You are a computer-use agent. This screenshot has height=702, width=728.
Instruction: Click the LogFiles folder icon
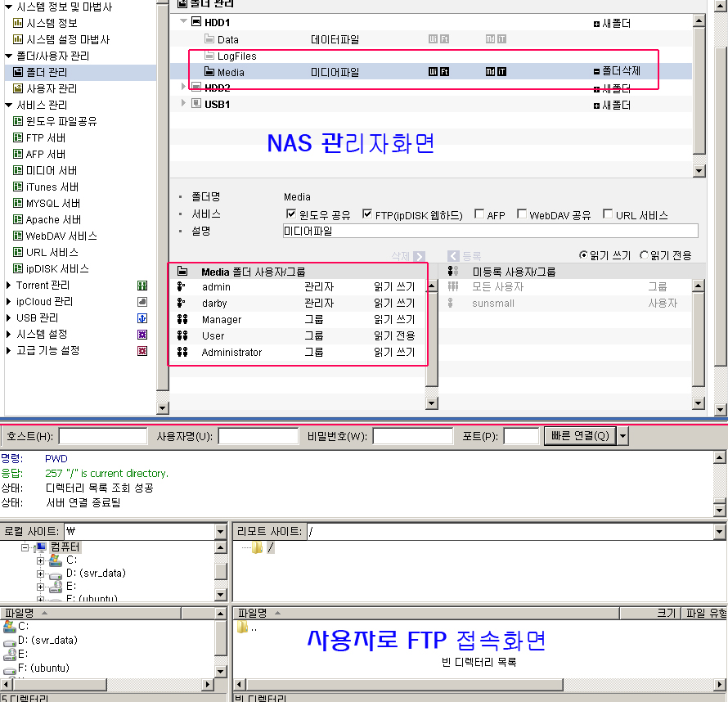pyautogui.click(x=209, y=56)
